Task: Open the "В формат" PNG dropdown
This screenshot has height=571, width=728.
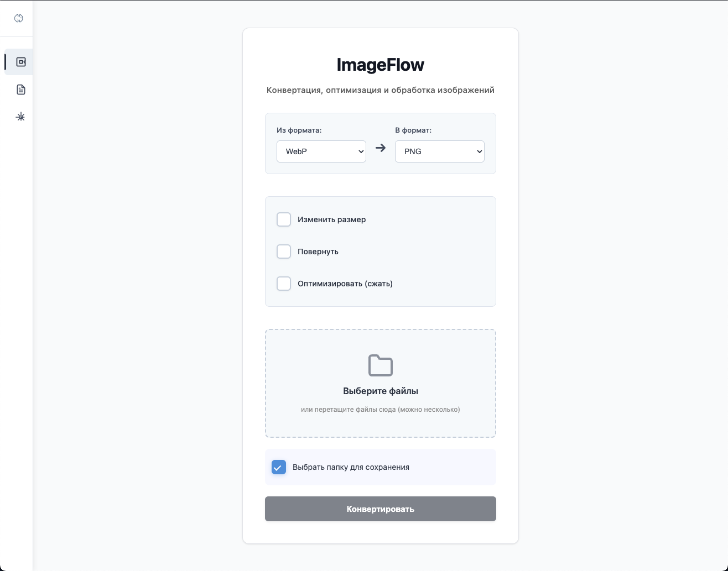Action: (439, 151)
